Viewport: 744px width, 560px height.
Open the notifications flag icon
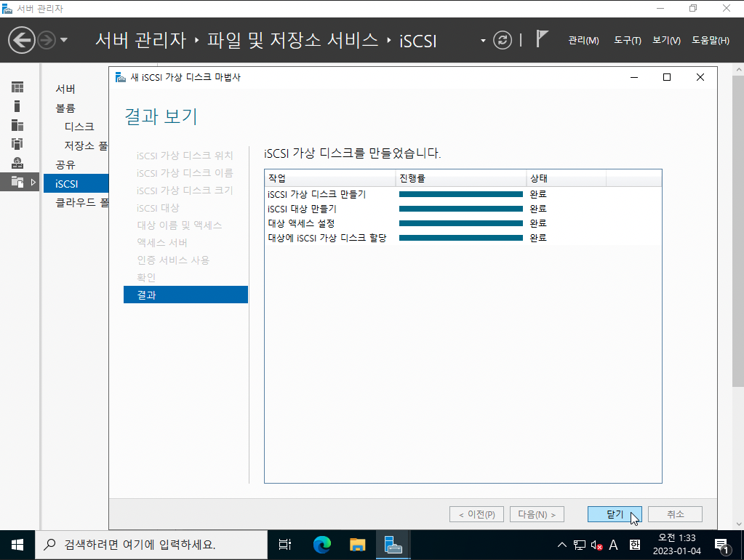click(541, 39)
